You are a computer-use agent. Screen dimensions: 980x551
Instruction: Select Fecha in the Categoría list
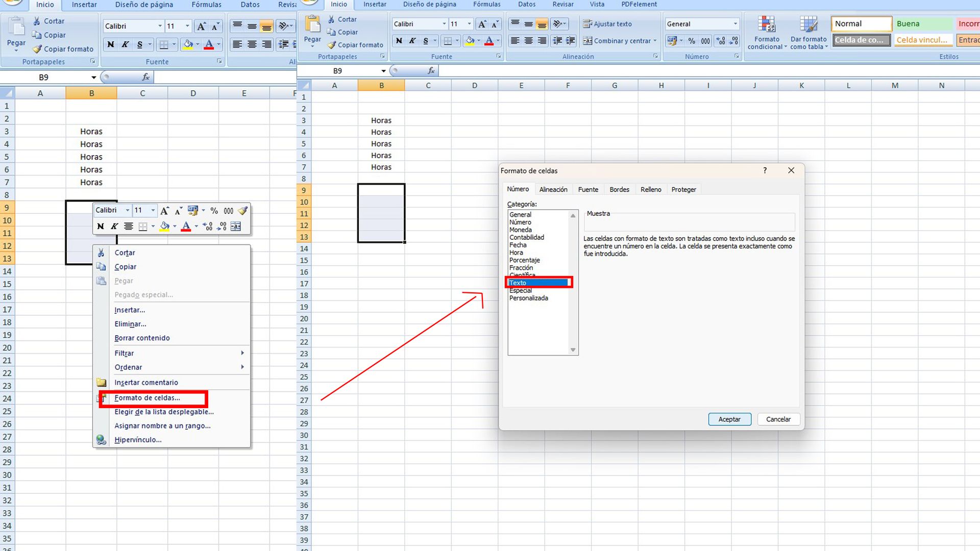click(x=518, y=245)
